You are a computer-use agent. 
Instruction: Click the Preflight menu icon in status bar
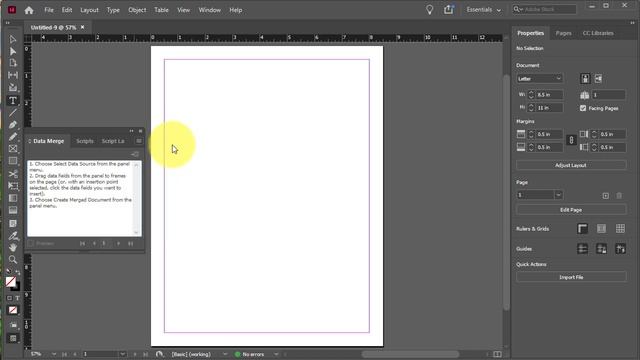(159, 354)
